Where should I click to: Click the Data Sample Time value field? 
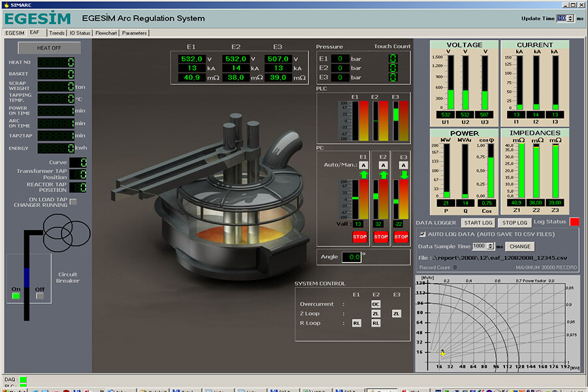[480, 246]
